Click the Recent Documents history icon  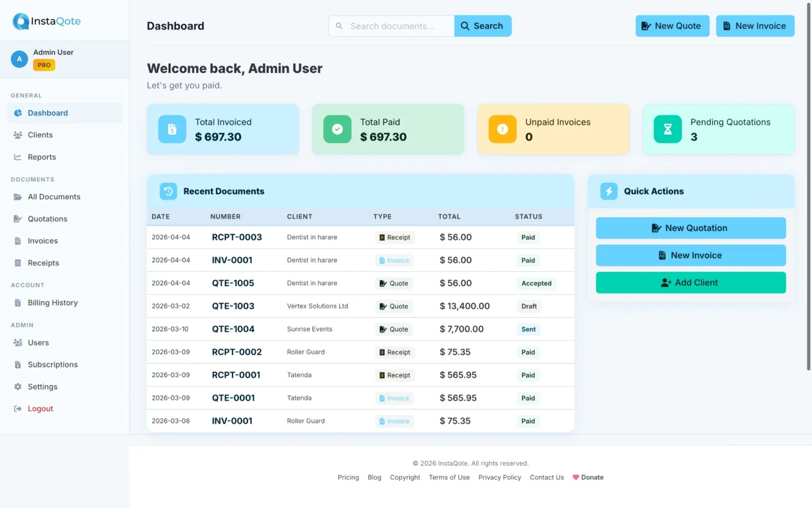(x=168, y=192)
